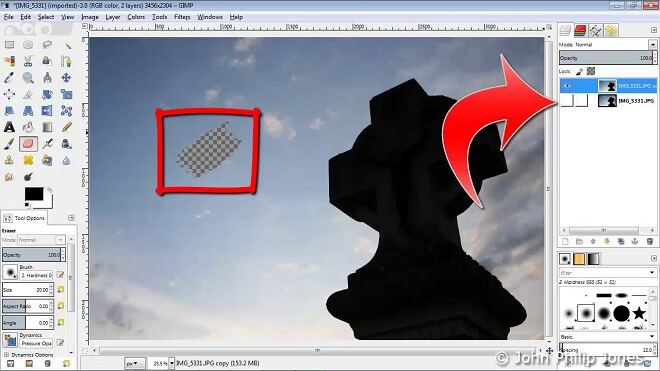Viewport: 660px width, 371px height.
Task: Hide the IMG_5331.JPG copy layer
Action: 567,86
